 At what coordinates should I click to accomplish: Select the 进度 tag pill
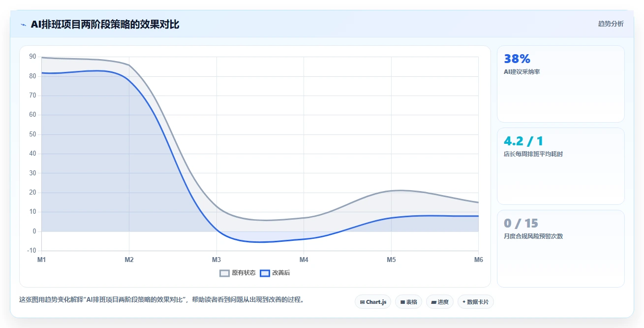tap(440, 302)
